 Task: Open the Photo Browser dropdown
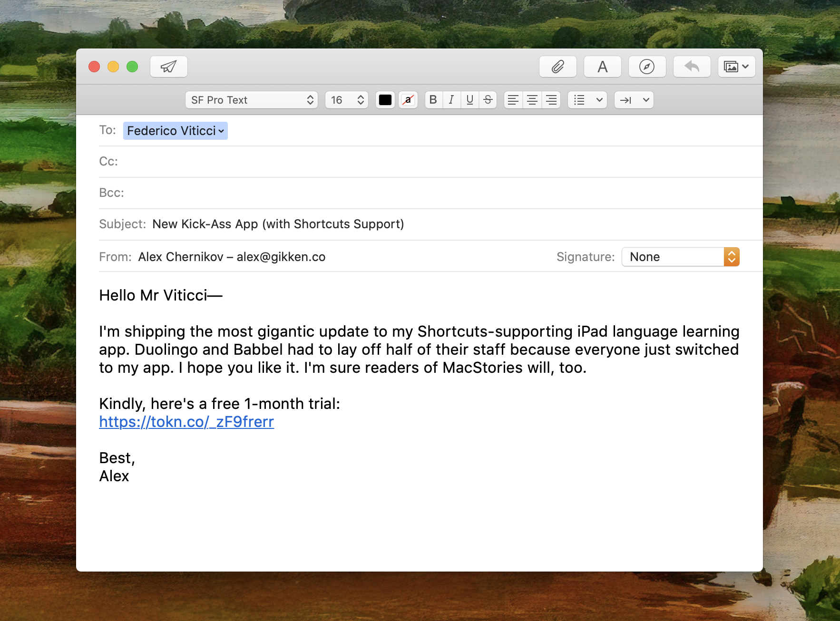point(737,67)
